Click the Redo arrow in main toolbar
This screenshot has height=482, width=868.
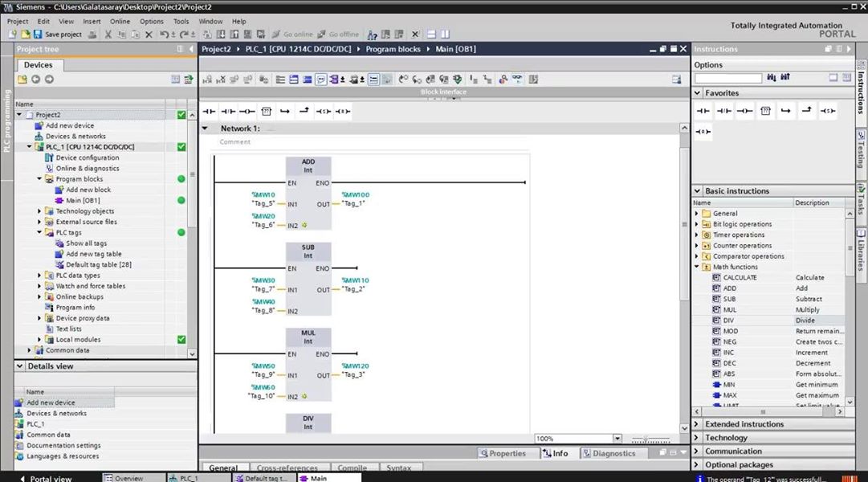click(183, 35)
